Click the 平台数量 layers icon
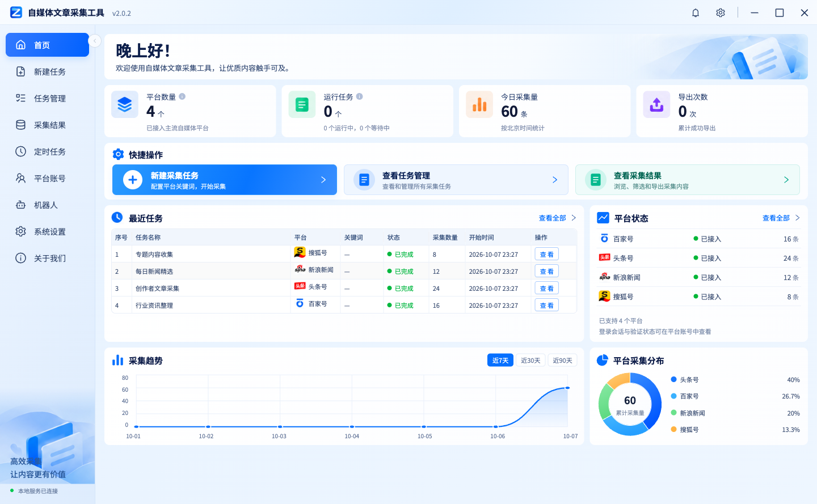Viewport: 817px width, 504px height. coord(125,104)
